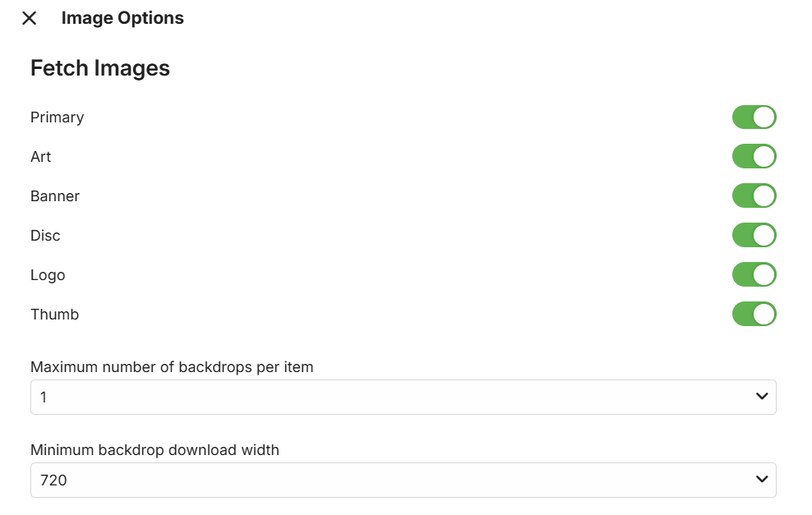
Task: Expand the minimum backdrop download width dropdown
Action: 403,481
